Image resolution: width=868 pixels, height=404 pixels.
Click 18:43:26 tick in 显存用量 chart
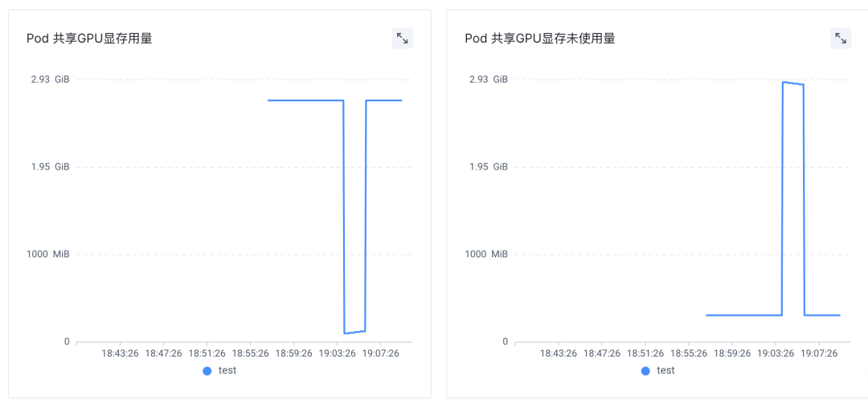(120, 353)
